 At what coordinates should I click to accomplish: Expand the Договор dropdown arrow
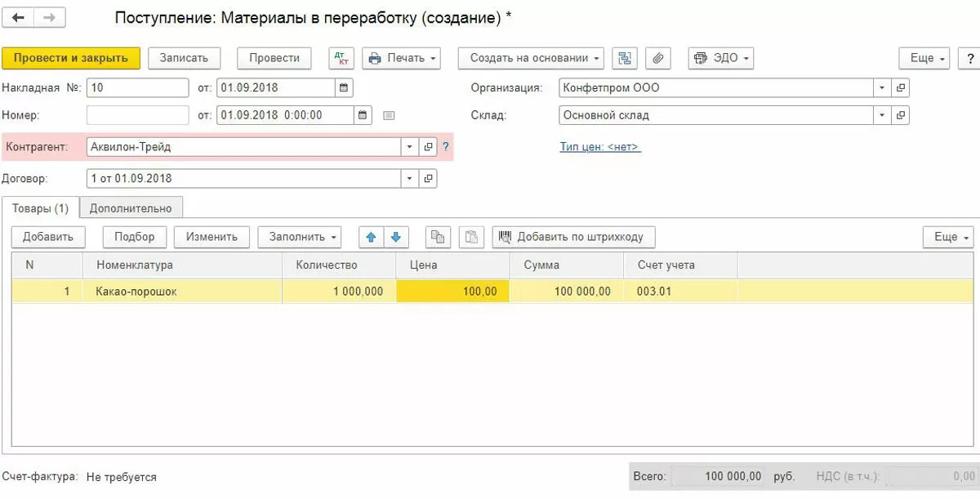coord(410,178)
